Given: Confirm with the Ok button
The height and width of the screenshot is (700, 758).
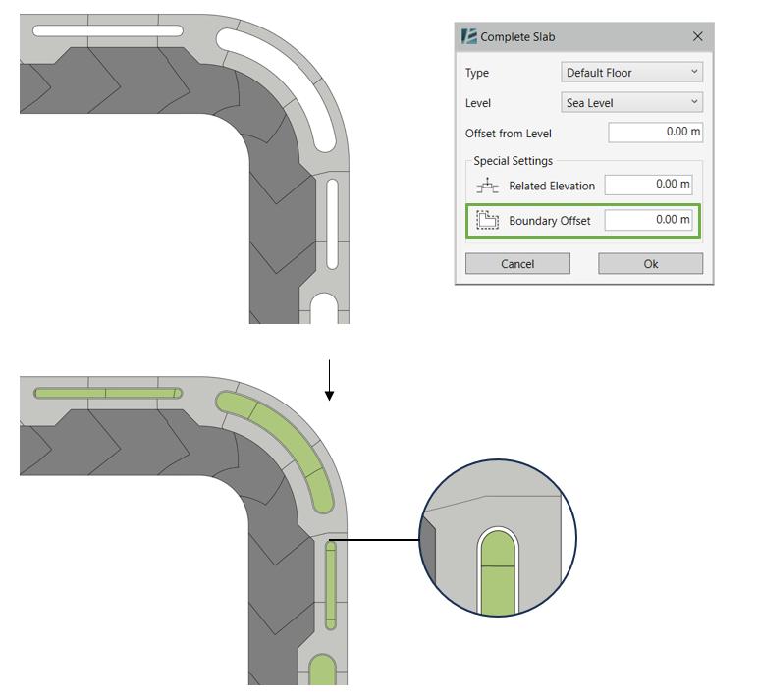Looking at the screenshot, I should pyautogui.click(x=650, y=263).
